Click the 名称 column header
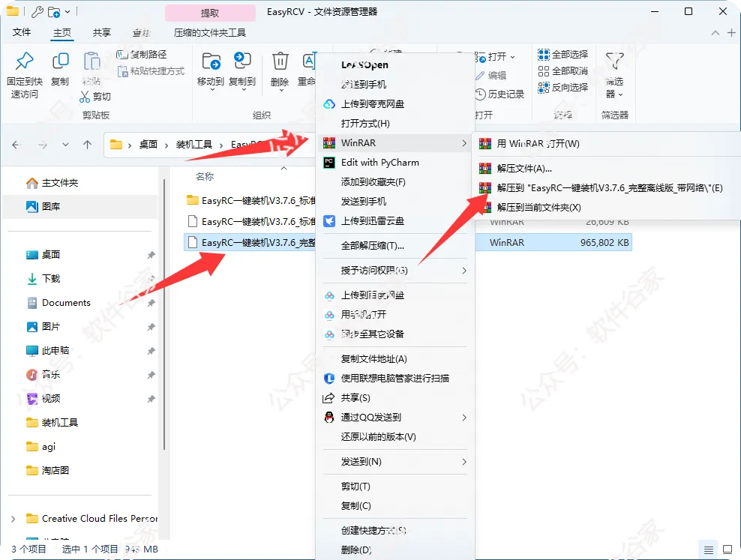 click(205, 177)
